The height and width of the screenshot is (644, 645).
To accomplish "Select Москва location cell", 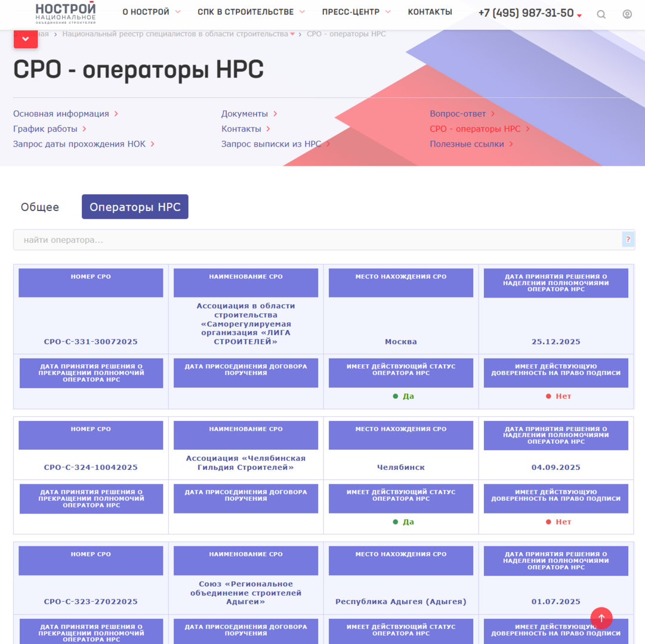I will (x=401, y=342).
